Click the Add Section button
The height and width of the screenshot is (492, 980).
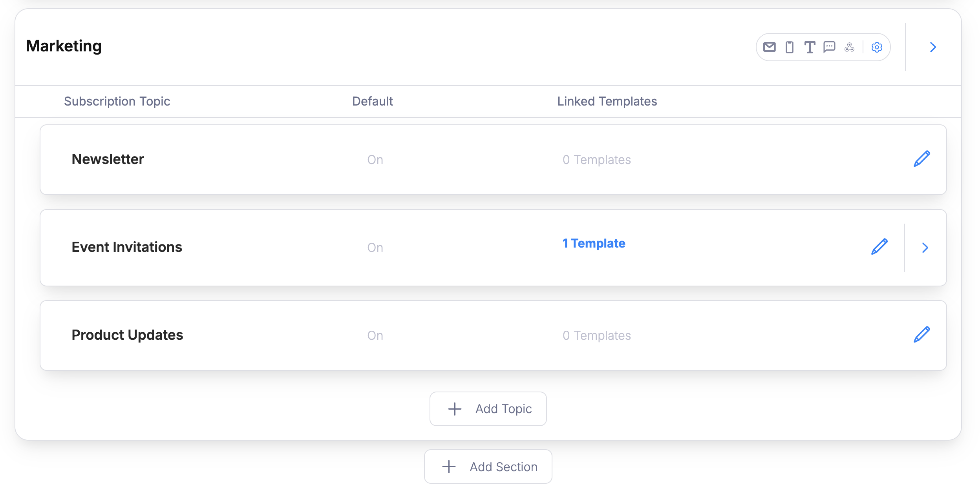coord(488,466)
